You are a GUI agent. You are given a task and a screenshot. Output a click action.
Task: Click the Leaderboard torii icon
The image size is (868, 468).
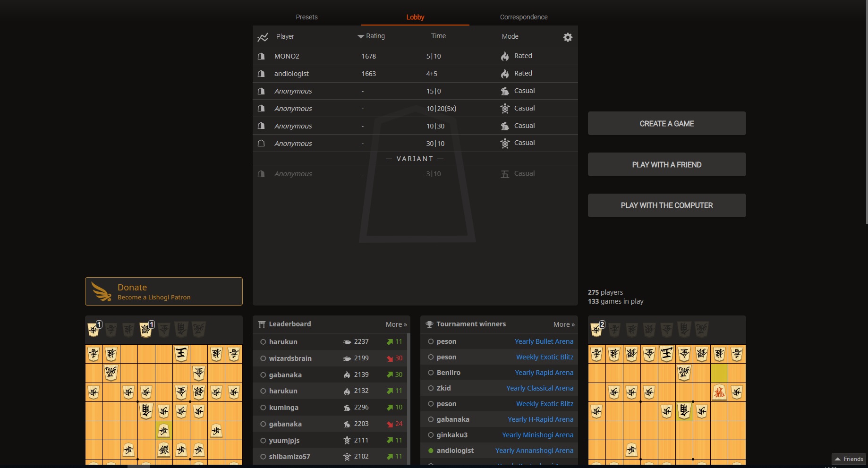click(262, 324)
